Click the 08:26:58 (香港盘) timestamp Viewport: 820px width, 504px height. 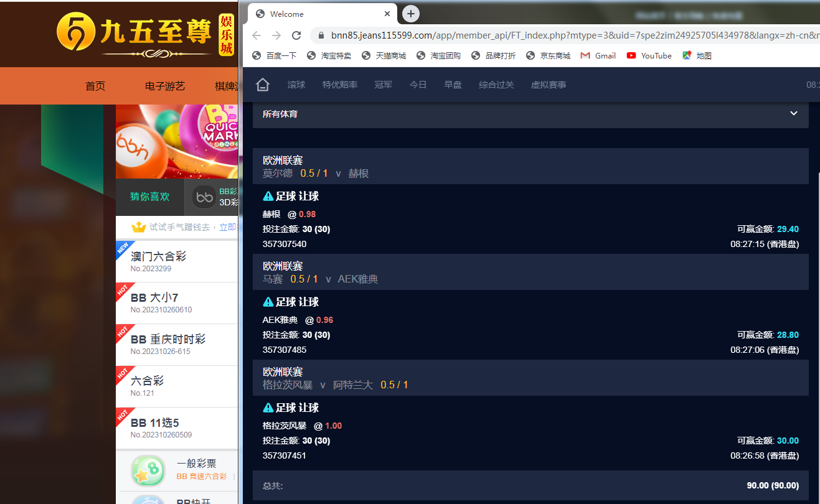(765, 455)
